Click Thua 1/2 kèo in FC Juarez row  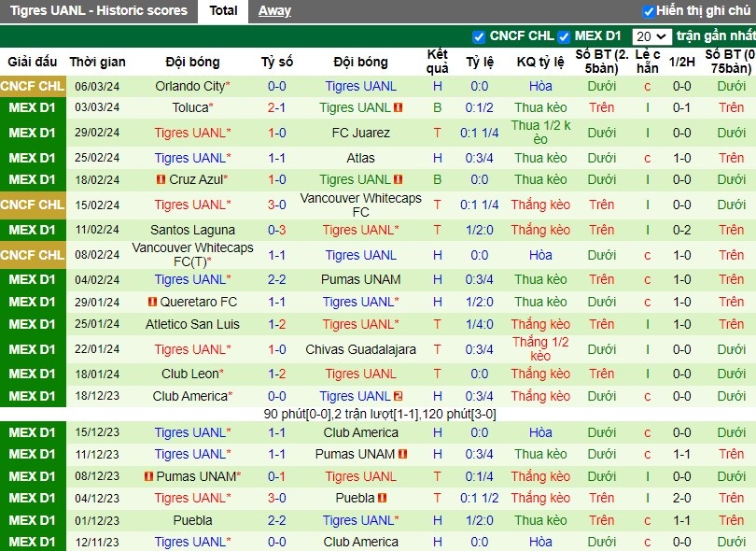pyautogui.click(x=540, y=133)
